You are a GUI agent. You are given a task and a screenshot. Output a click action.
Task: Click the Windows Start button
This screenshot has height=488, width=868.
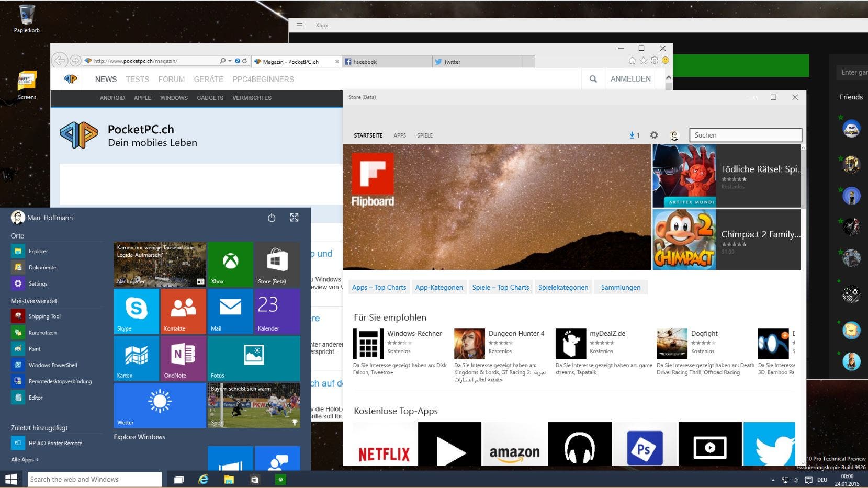click(x=11, y=479)
